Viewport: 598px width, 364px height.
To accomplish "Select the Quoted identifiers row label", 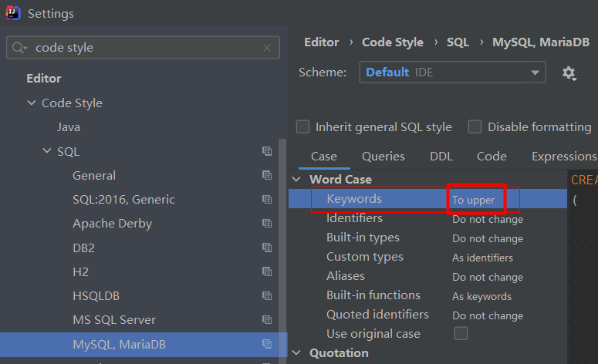I will pos(377,315).
